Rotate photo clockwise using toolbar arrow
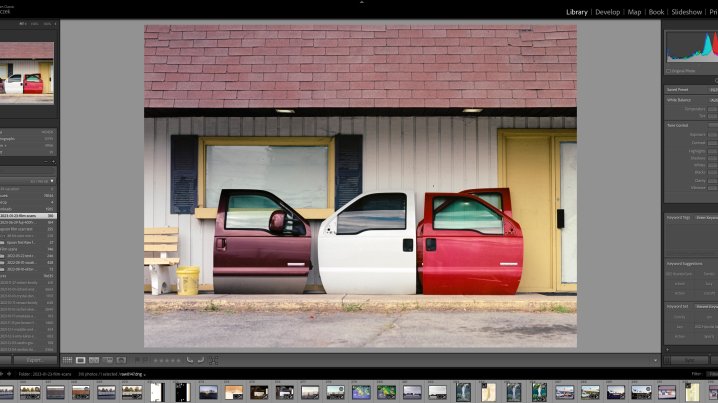 (200, 360)
